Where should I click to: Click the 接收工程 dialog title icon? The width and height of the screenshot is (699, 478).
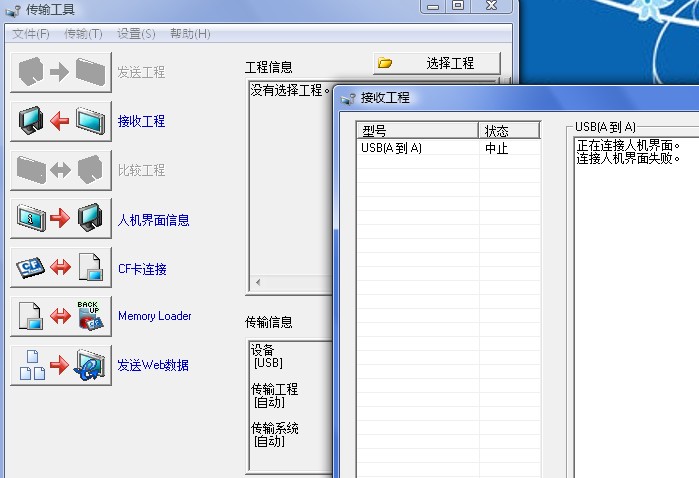click(x=348, y=98)
